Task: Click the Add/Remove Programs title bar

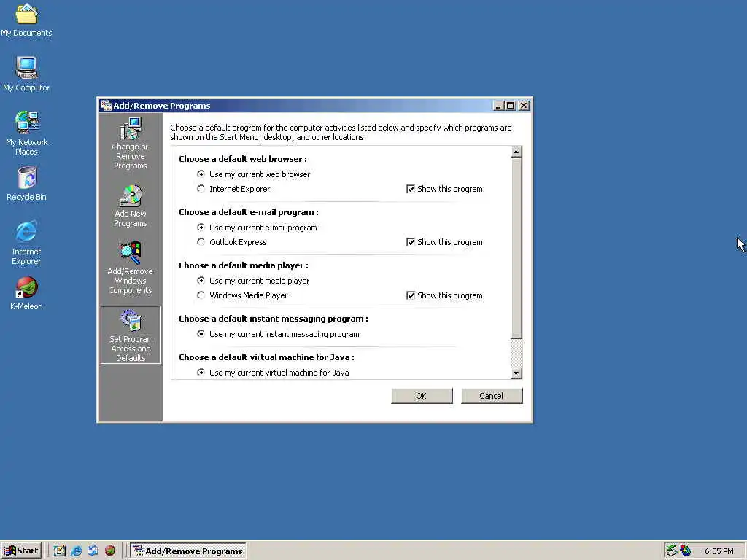Action: pyautogui.click(x=314, y=106)
